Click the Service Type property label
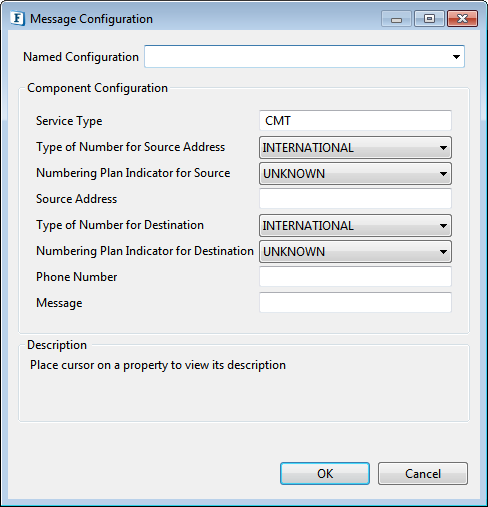 click(69, 121)
